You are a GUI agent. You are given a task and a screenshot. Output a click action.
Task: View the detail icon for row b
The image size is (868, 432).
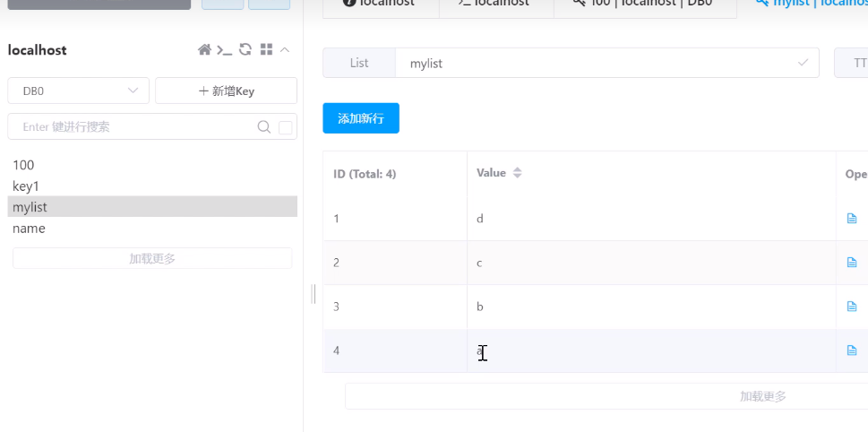(x=852, y=307)
